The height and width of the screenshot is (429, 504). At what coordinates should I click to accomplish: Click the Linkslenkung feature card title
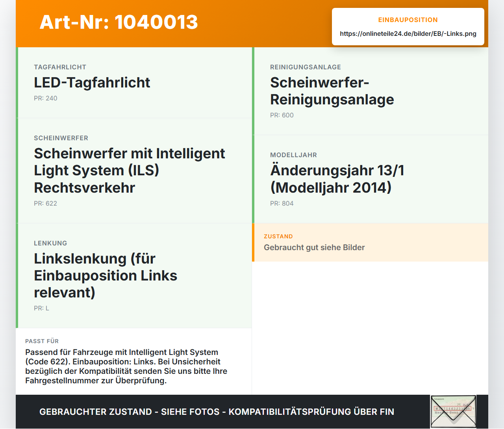tap(106, 275)
